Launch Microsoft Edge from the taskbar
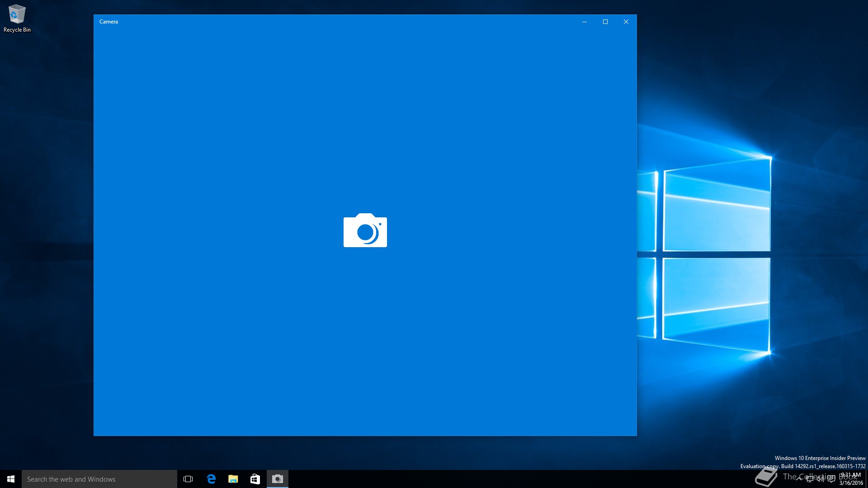 tap(211, 479)
